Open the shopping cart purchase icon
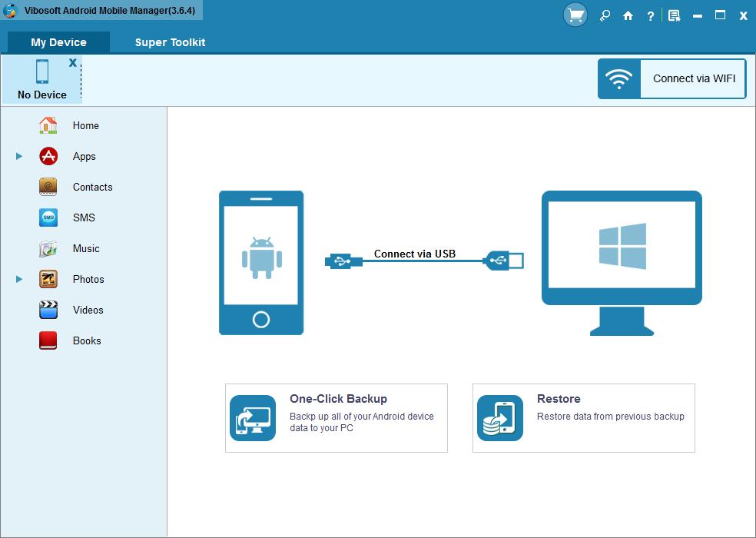This screenshot has height=538, width=756. 575,15
